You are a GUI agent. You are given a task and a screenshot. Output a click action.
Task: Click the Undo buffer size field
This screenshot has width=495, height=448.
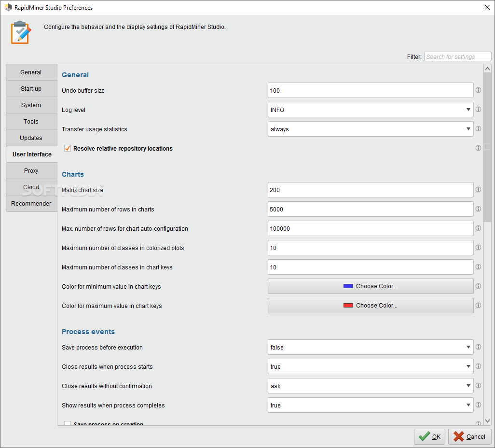(371, 90)
